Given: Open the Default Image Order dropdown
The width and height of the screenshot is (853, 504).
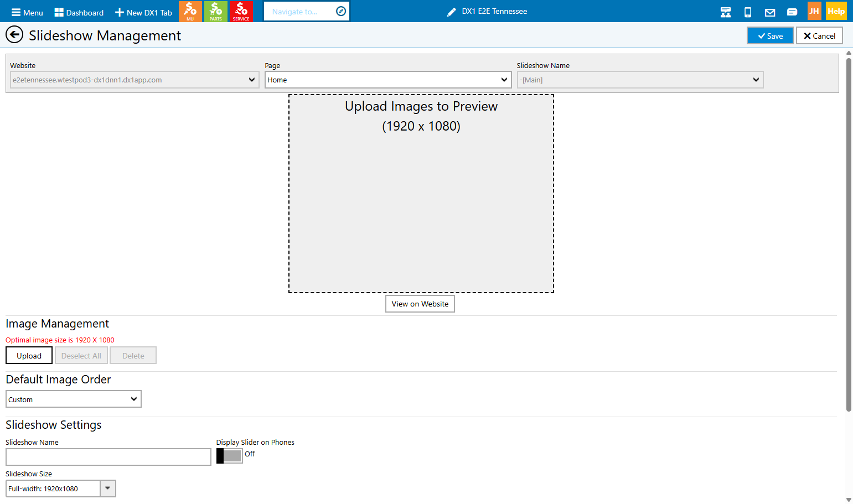Looking at the screenshot, I should pyautogui.click(x=74, y=399).
